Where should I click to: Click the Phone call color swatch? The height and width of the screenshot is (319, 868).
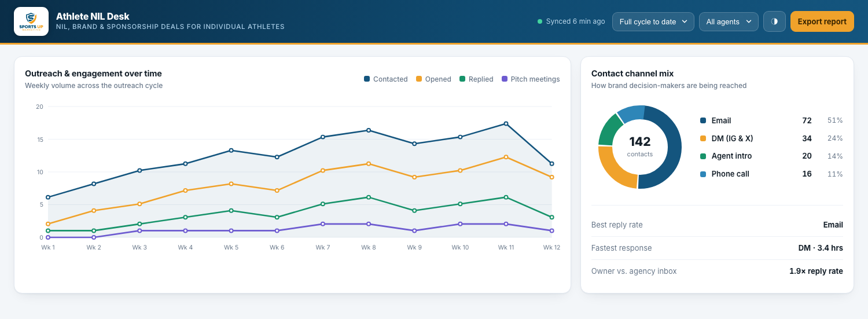tap(703, 174)
